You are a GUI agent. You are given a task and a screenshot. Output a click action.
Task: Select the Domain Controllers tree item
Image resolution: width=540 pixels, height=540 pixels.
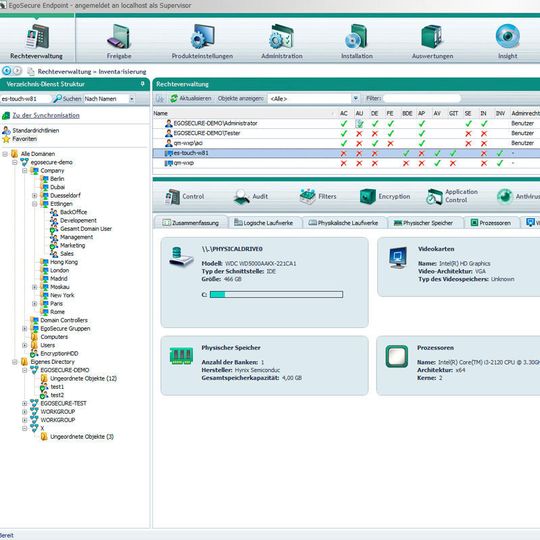(64, 320)
